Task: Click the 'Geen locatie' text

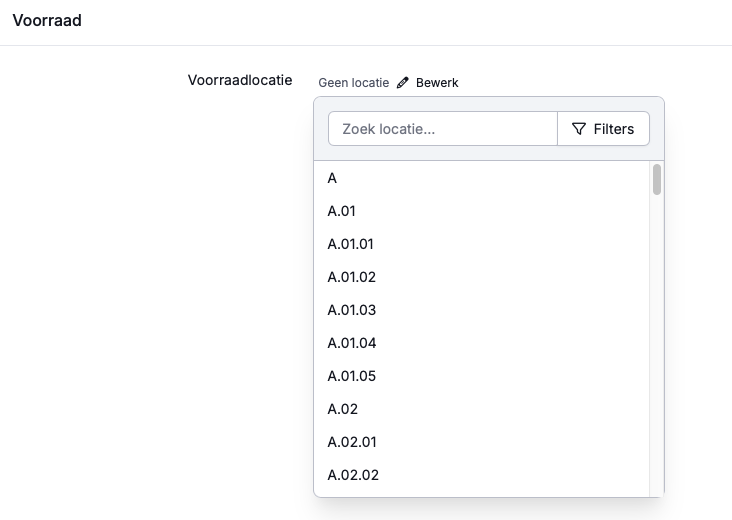Action: [x=353, y=83]
